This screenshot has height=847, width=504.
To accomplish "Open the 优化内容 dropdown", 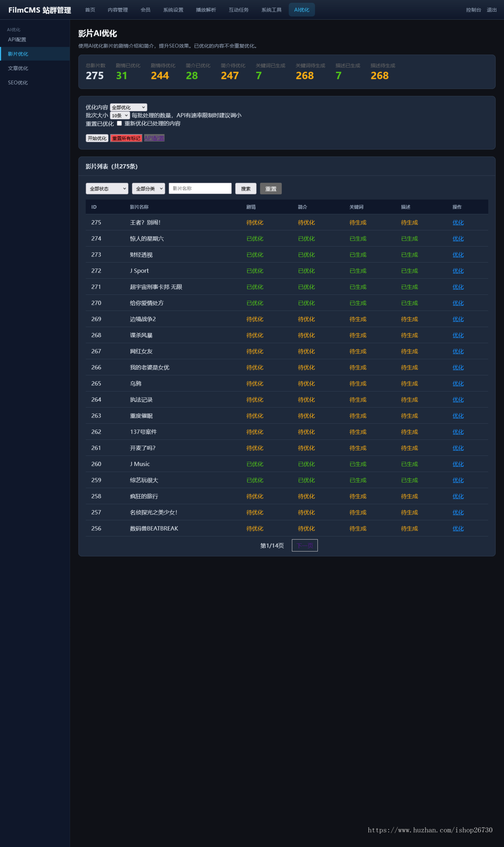I will (x=129, y=108).
